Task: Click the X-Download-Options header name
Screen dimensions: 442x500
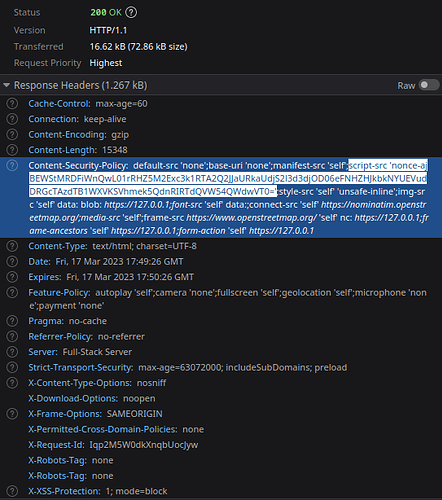Action: tap(73, 398)
